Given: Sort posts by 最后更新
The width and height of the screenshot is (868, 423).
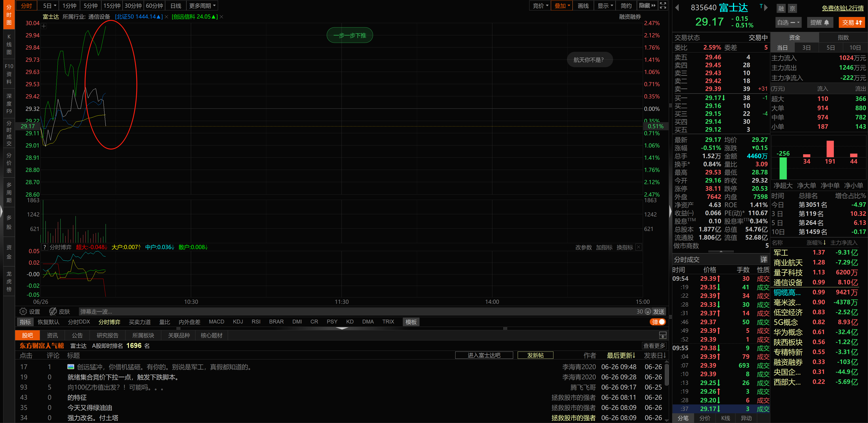Looking at the screenshot, I should pos(621,355).
